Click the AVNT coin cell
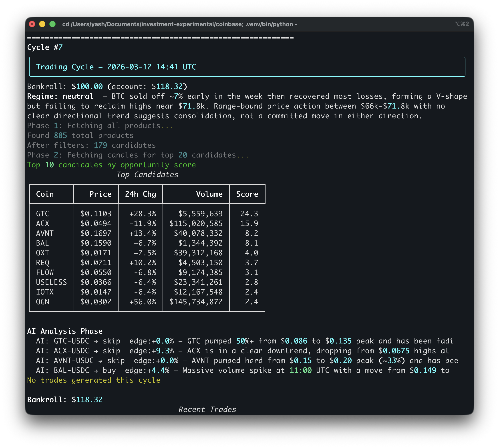Screen dimensions: 499x448 pyautogui.click(x=45, y=233)
